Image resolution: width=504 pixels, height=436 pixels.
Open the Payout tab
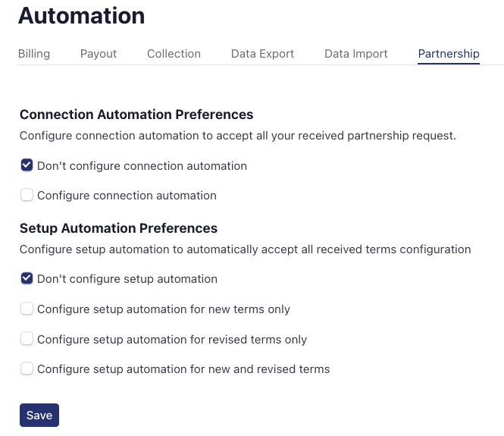point(99,54)
